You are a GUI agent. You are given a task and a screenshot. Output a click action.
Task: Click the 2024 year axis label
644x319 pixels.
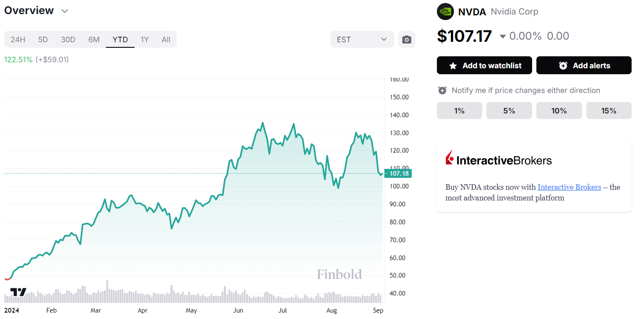click(12, 310)
